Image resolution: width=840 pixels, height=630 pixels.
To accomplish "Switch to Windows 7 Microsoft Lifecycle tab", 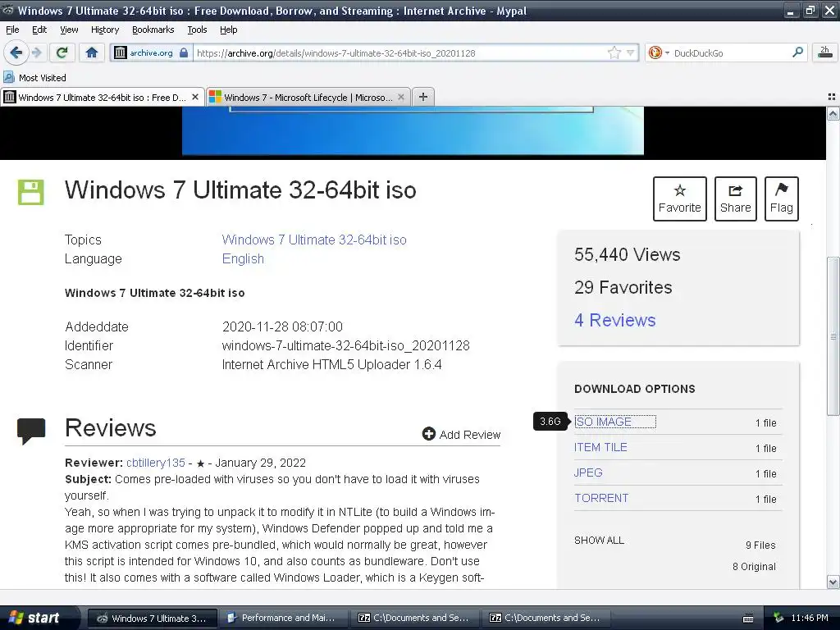I will (x=308, y=97).
